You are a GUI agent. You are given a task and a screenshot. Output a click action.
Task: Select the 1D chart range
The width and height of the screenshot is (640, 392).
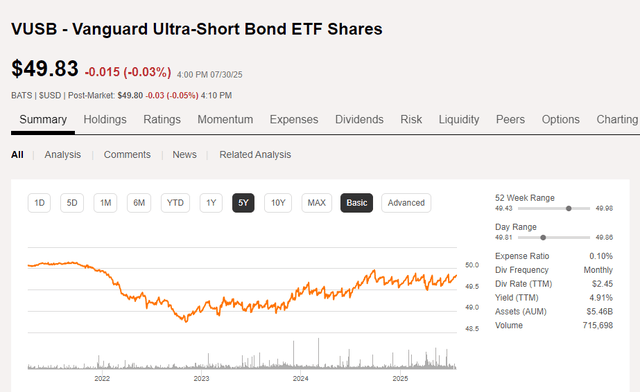[x=39, y=203]
